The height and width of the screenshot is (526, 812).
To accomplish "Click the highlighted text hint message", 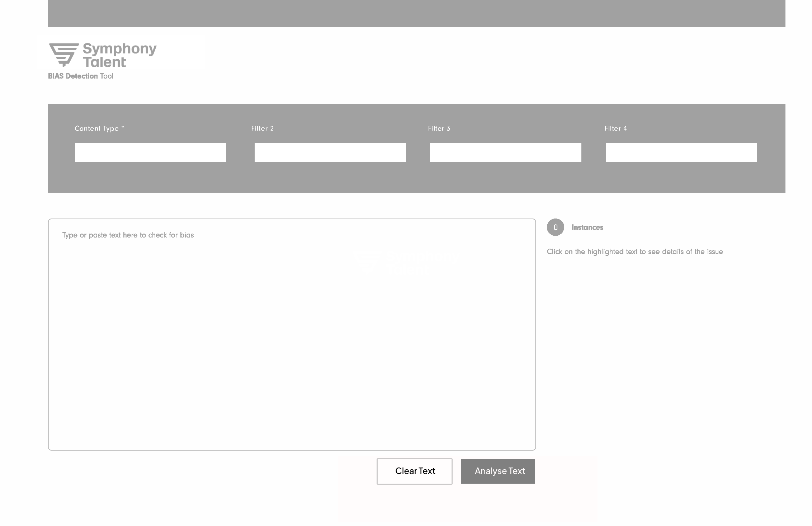I will click(x=634, y=252).
